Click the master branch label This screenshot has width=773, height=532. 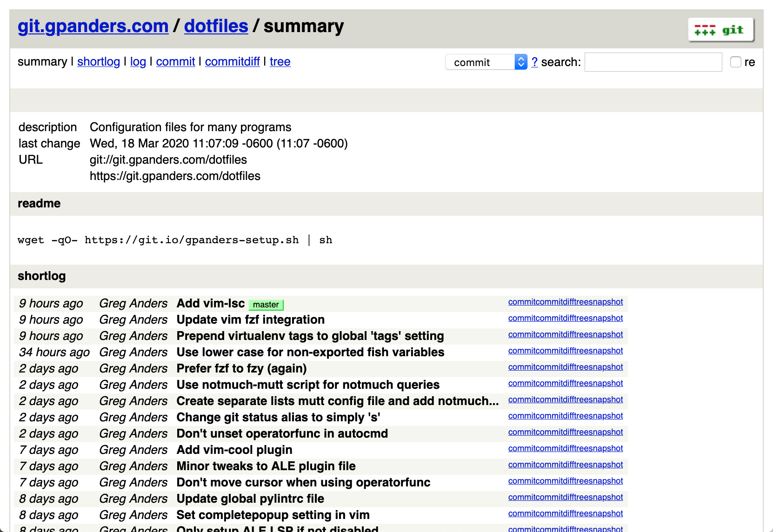[x=266, y=305]
